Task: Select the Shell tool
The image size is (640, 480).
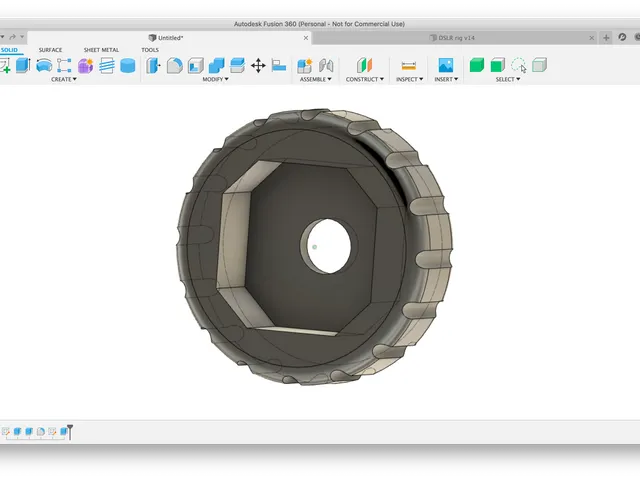Action: [196, 65]
